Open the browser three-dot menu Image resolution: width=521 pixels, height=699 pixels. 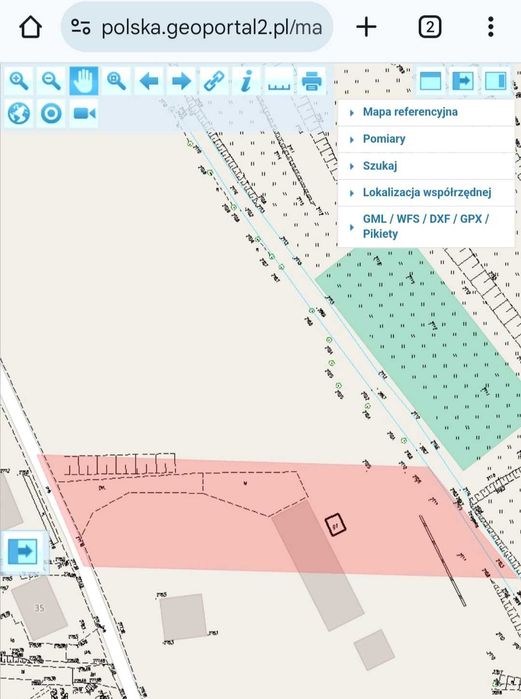point(490,27)
